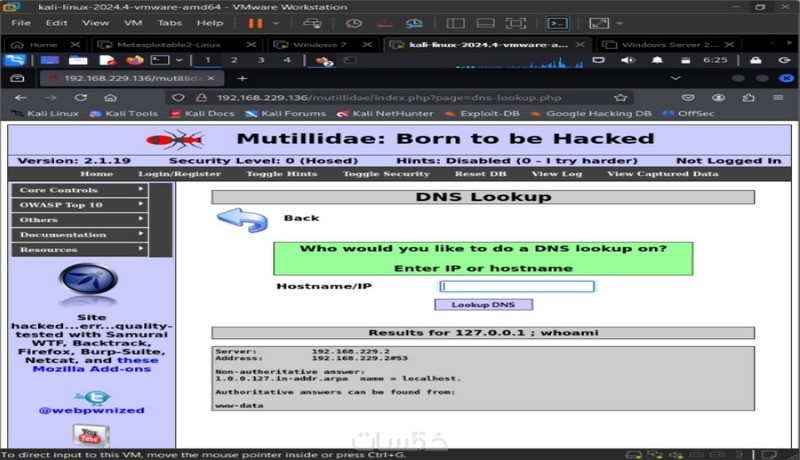
Task: Enter VMware full screen mode icon
Action: [x=516, y=23]
